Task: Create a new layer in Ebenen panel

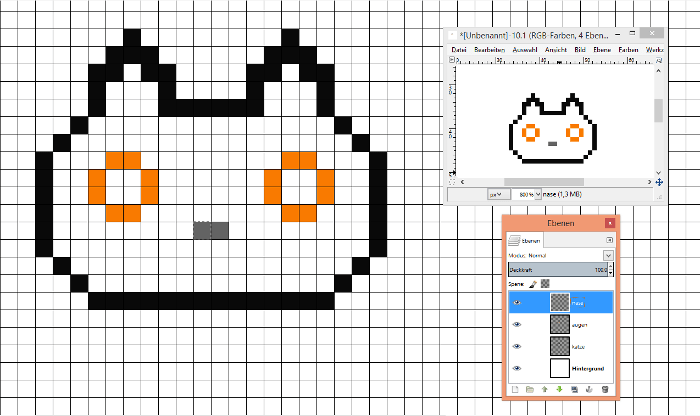Action: [515, 389]
